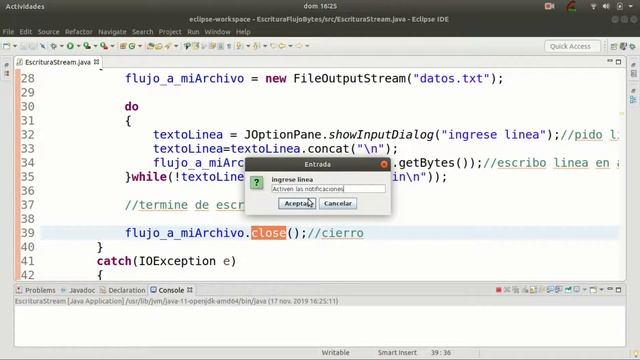
Task: Click the External Tools run icon
Action: click(104, 46)
